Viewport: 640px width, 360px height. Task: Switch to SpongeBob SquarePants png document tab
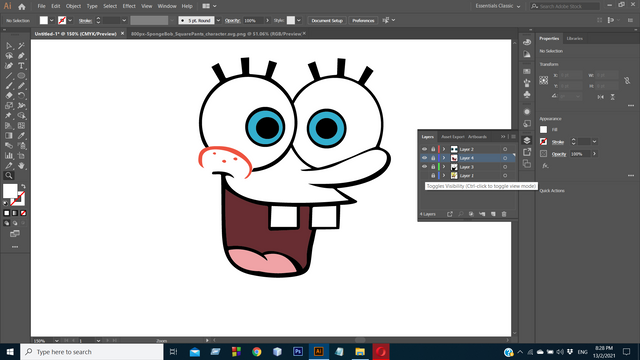coord(216,34)
